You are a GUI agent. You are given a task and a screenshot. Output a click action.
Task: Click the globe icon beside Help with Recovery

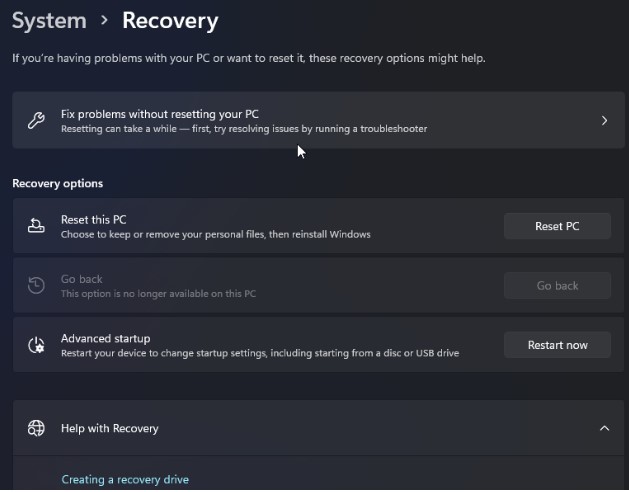coord(36,428)
